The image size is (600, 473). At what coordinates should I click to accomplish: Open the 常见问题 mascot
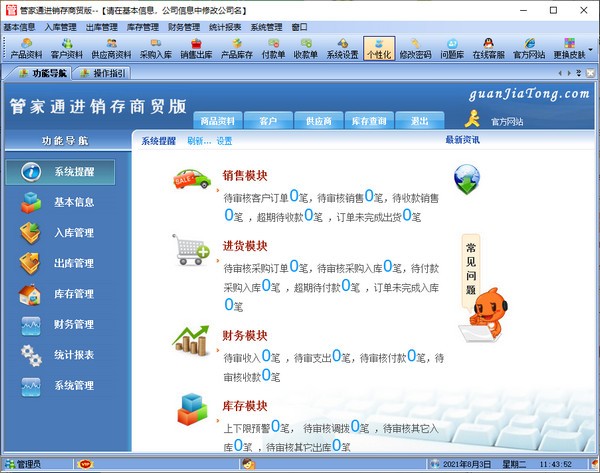pyautogui.click(x=483, y=289)
